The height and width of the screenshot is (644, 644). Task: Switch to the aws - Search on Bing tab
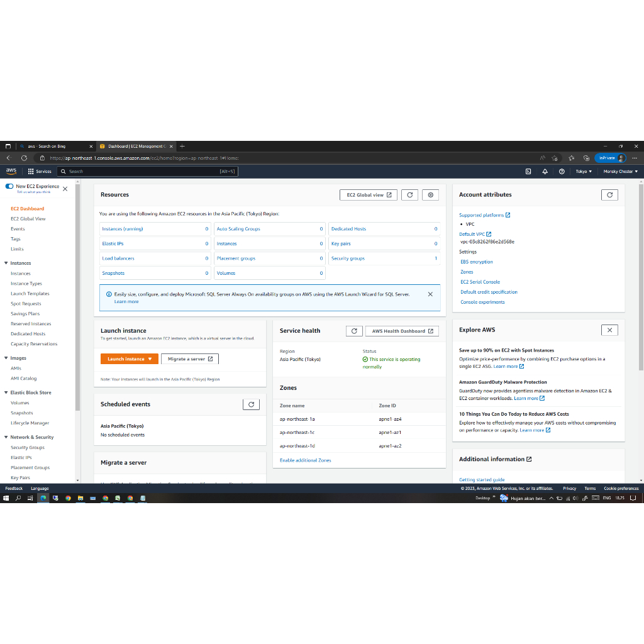pyautogui.click(x=56, y=146)
